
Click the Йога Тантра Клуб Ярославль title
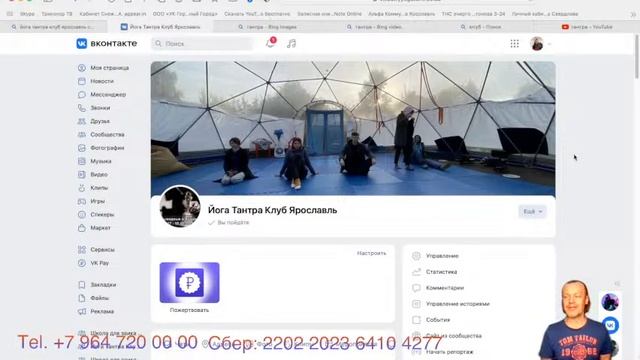click(272, 210)
